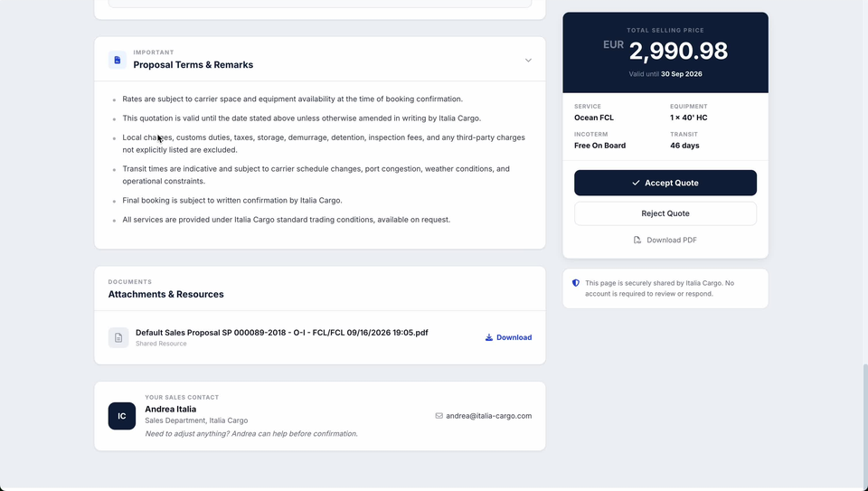
Task: Click the 46 days transit value
Action: tap(684, 146)
